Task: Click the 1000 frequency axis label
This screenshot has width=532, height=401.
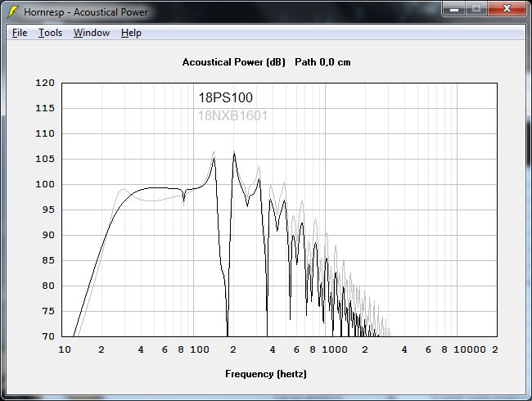Action: [x=335, y=349]
